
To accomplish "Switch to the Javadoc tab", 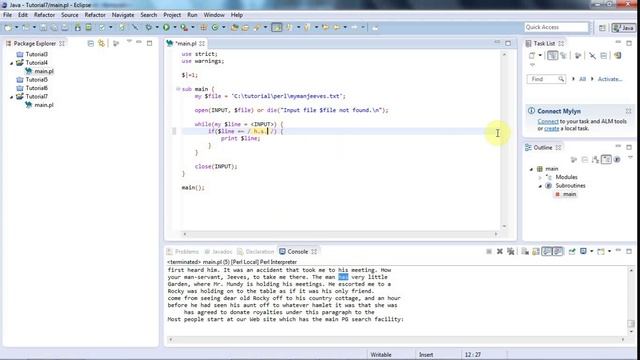I will coord(218,251).
